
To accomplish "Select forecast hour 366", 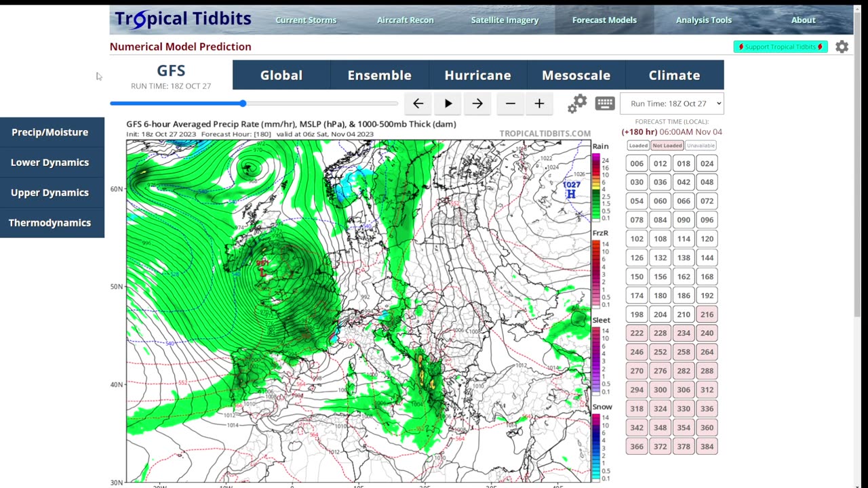I will (637, 447).
